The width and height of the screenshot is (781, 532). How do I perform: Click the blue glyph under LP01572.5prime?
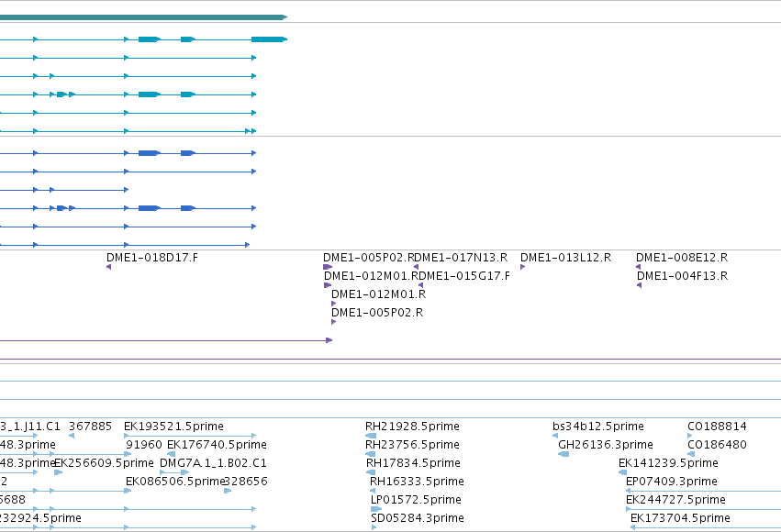(x=376, y=509)
